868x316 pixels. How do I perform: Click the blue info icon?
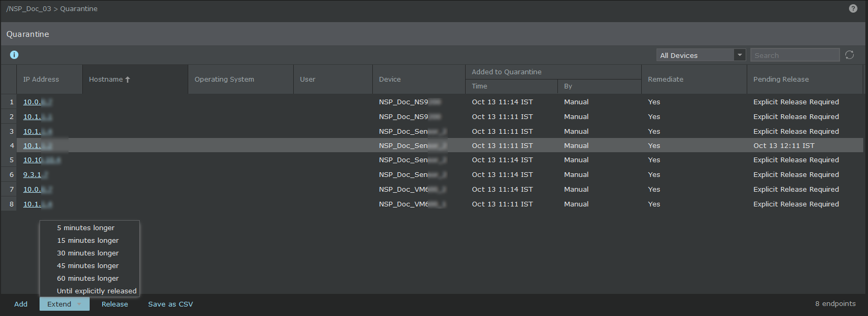pyautogui.click(x=14, y=55)
